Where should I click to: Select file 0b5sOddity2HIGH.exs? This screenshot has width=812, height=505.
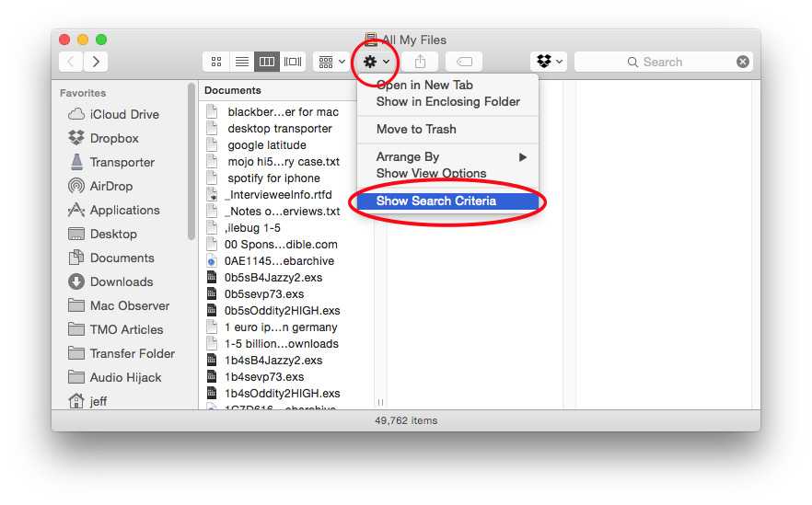tap(273, 311)
